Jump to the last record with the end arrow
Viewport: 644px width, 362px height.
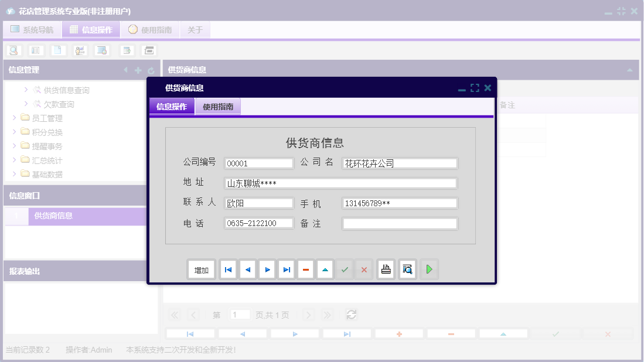[286, 269]
